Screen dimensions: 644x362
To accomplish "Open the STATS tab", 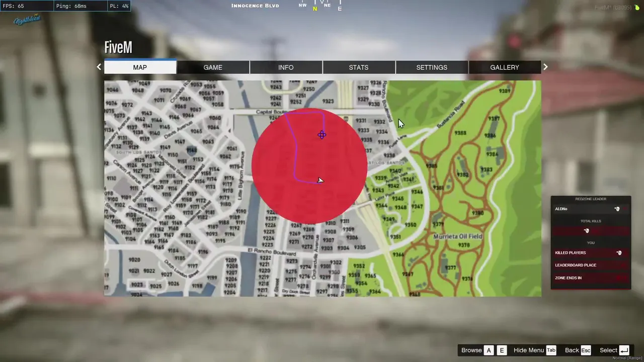I will (x=359, y=67).
